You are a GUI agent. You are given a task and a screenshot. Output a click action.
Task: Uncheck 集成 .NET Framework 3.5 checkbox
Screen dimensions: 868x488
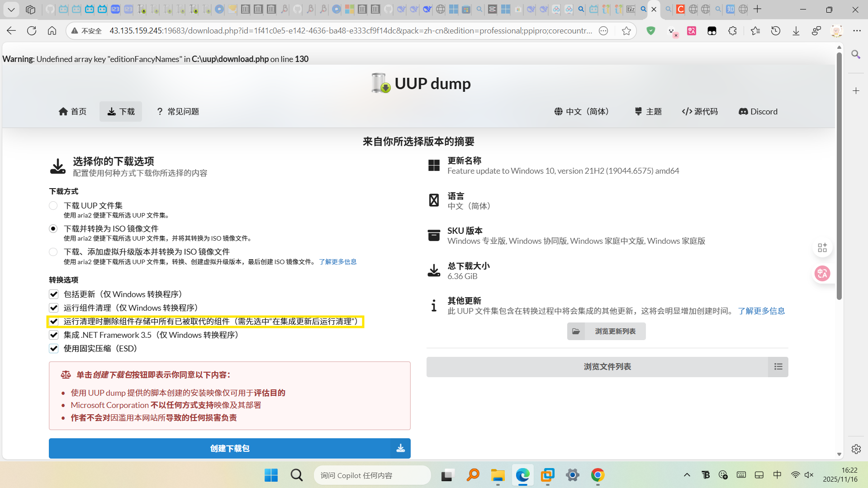click(54, 335)
